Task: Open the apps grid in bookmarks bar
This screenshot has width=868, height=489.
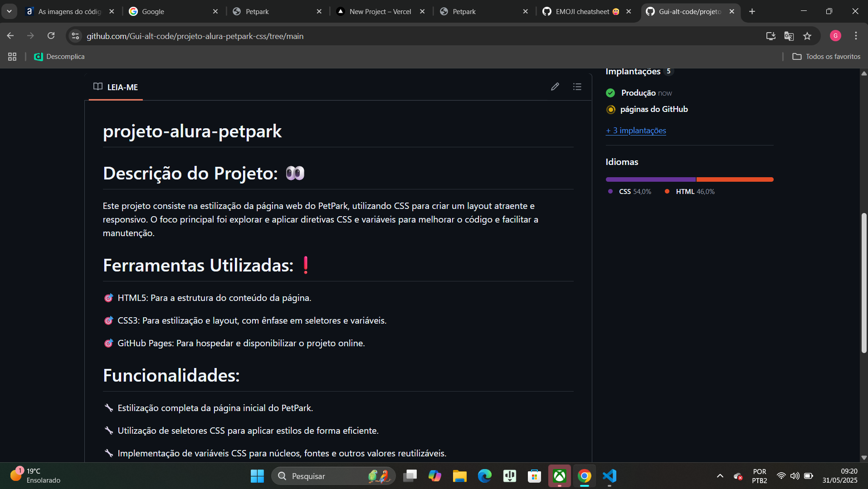Action: pyautogui.click(x=12, y=57)
